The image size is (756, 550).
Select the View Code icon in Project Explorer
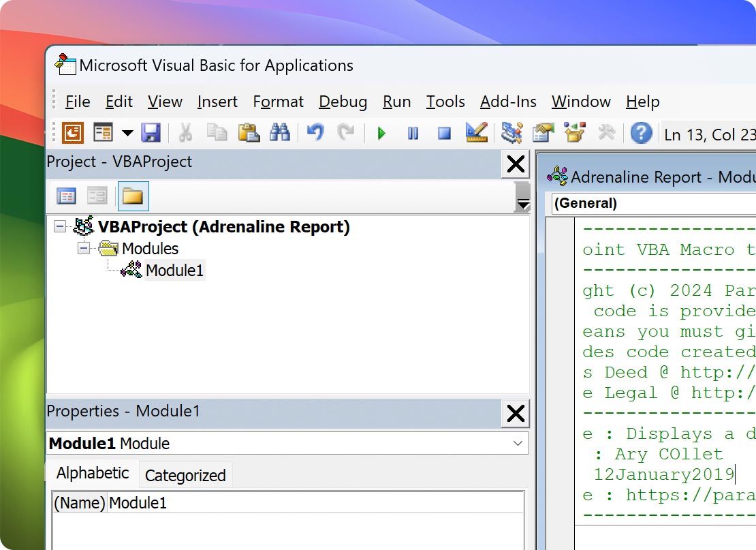(66, 196)
